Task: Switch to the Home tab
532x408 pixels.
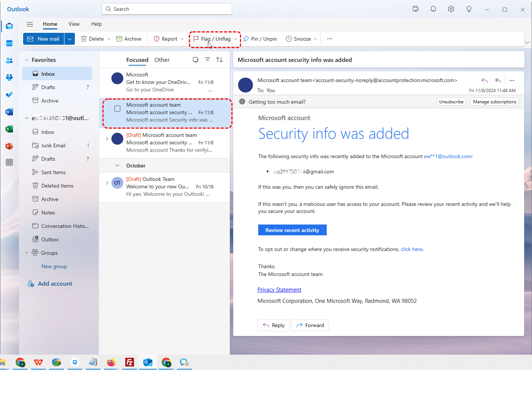Action: coord(50,24)
